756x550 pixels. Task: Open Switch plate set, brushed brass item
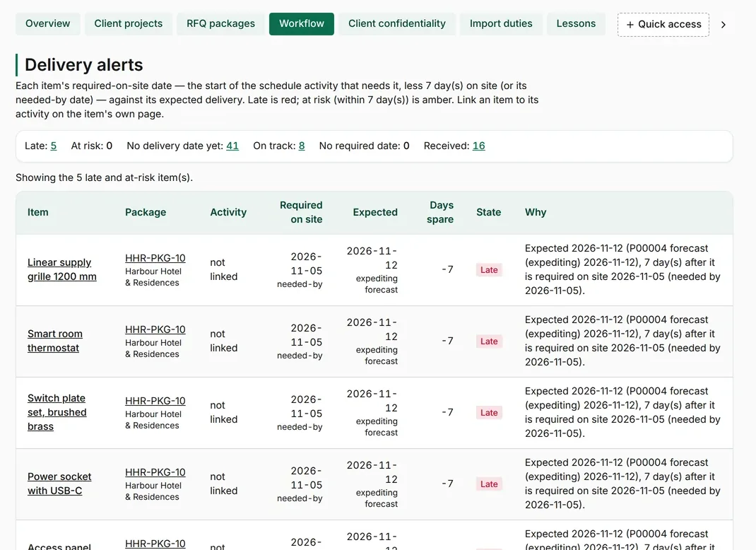pos(57,412)
